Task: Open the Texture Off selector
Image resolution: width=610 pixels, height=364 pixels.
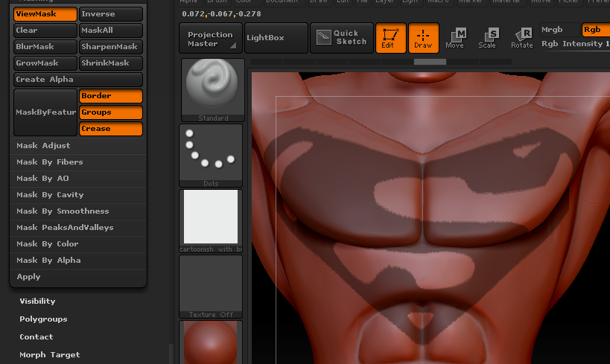Action: click(211, 287)
